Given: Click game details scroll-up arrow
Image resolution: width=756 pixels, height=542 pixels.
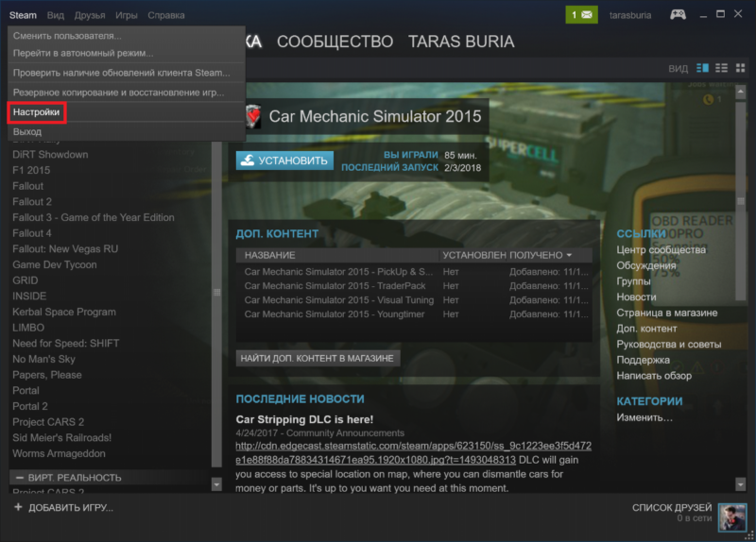Looking at the screenshot, I should (741, 92).
